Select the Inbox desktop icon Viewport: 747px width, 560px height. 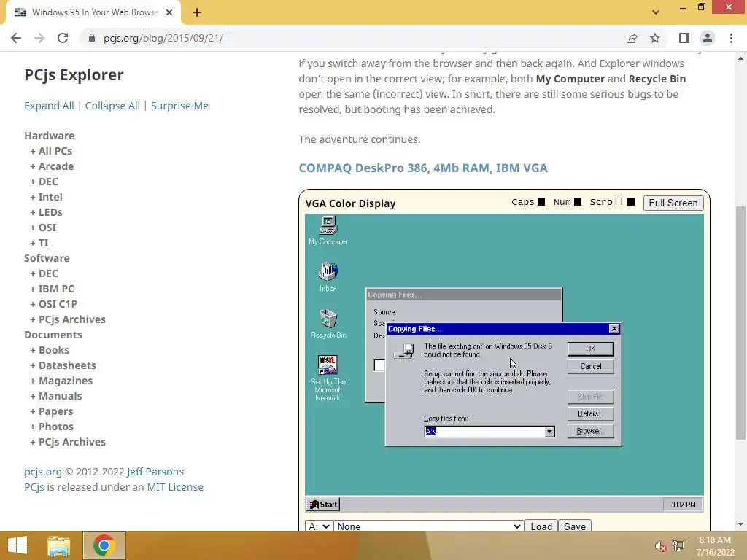pyautogui.click(x=328, y=277)
